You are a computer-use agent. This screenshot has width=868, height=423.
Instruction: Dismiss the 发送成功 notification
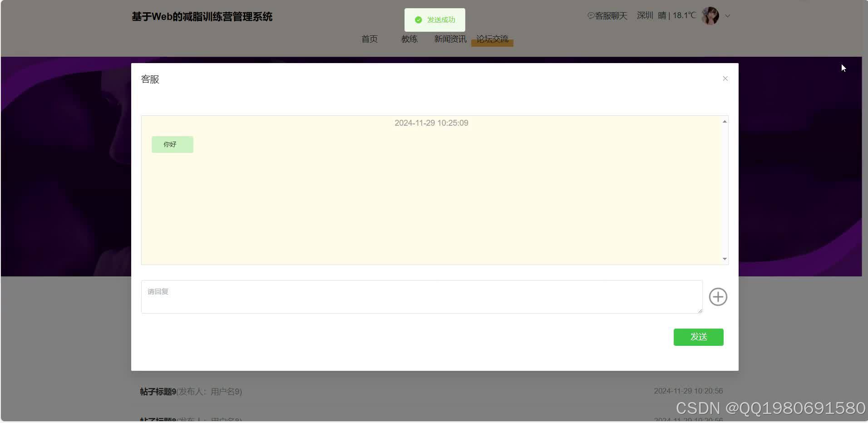(434, 20)
